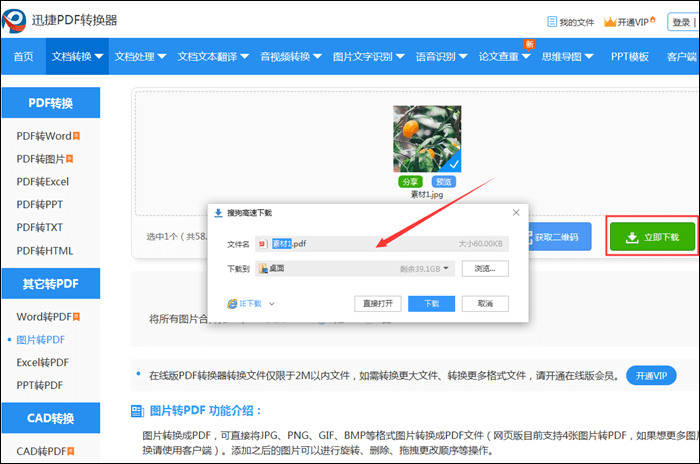Viewport: 700px width, 464px height.
Task: Expand the 文档处理 menu
Action: coord(140,56)
